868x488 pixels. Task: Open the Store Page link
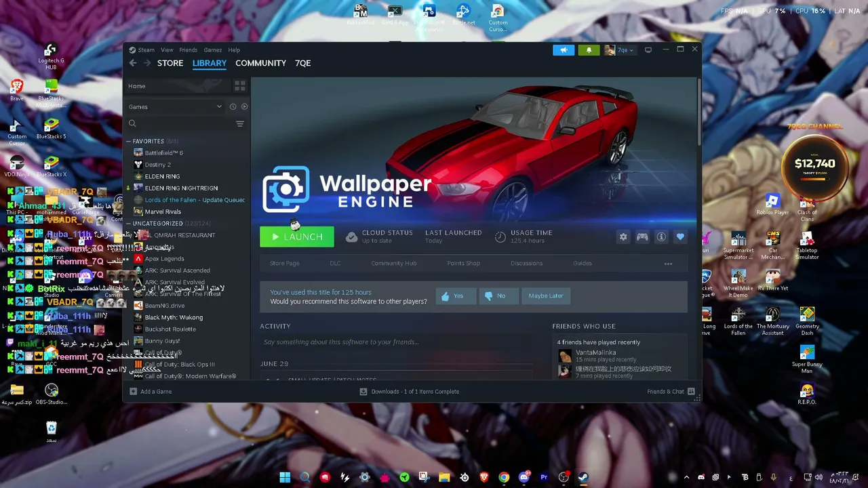(284, 264)
